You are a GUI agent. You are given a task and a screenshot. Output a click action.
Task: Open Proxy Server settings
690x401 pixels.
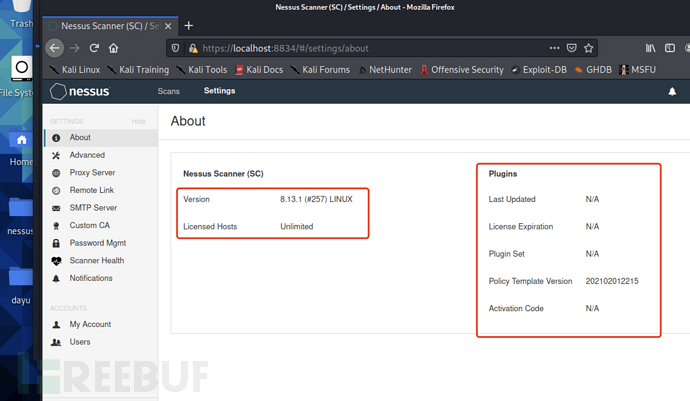tap(92, 173)
